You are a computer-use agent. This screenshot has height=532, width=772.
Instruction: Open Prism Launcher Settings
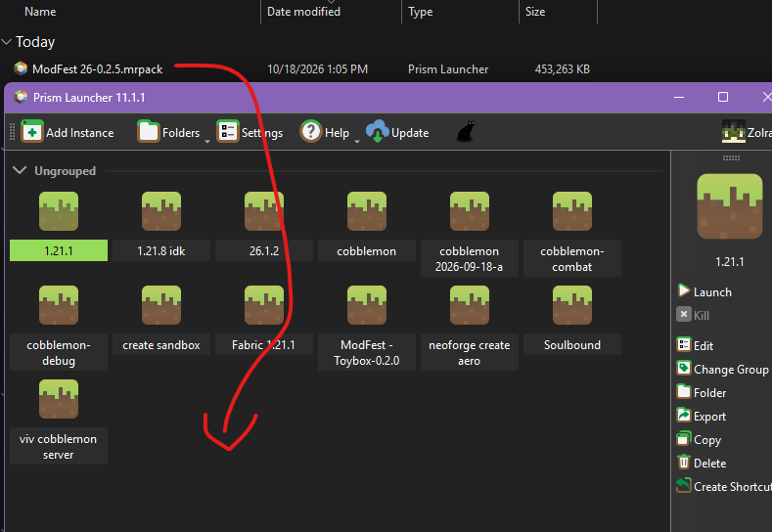pos(250,132)
